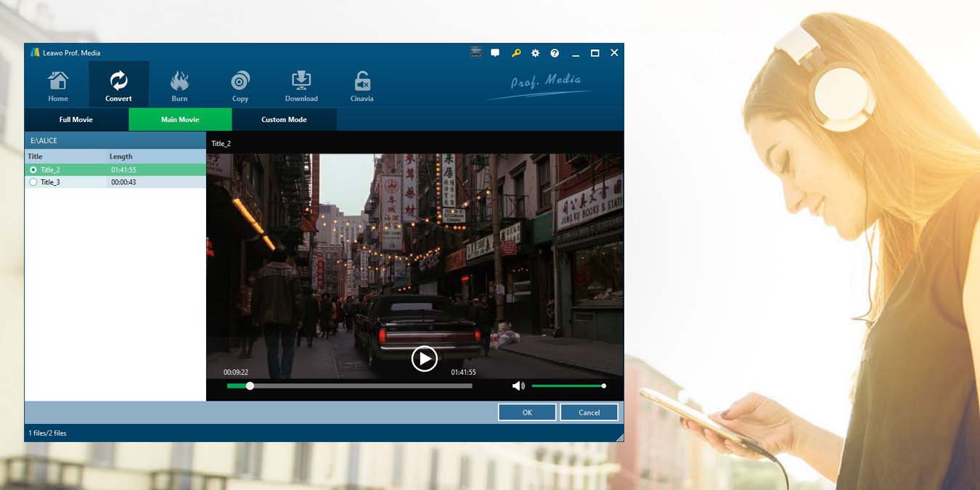Switch to the Full Movie tab
The image size is (980, 490).
76,120
